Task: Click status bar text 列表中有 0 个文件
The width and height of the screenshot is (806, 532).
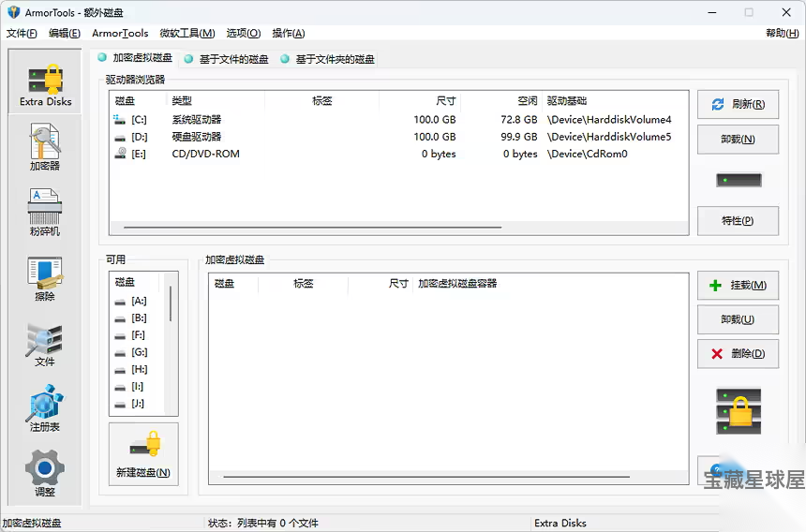Action: point(277,523)
